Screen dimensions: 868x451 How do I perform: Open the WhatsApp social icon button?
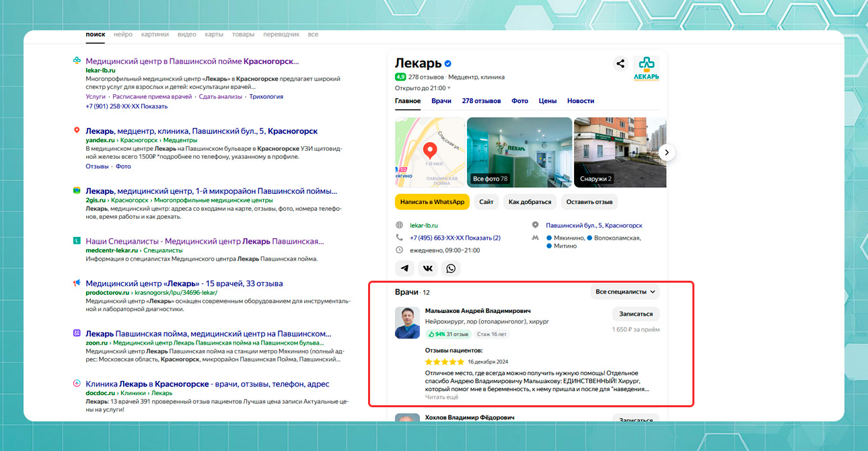click(x=451, y=269)
